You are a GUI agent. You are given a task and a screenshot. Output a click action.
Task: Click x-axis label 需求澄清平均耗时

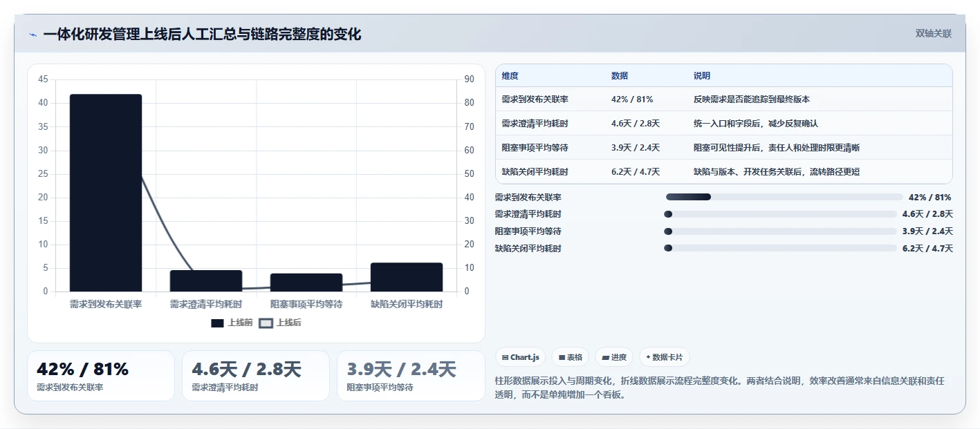coord(206,304)
